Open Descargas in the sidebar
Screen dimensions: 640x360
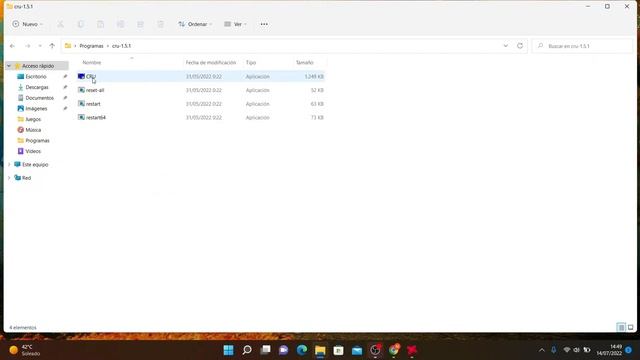[x=37, y=87]
